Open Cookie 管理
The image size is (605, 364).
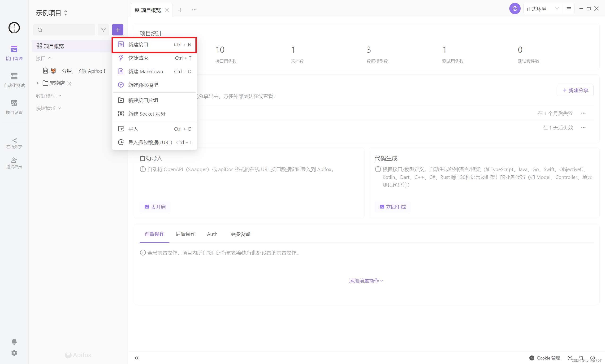point(544,358)
